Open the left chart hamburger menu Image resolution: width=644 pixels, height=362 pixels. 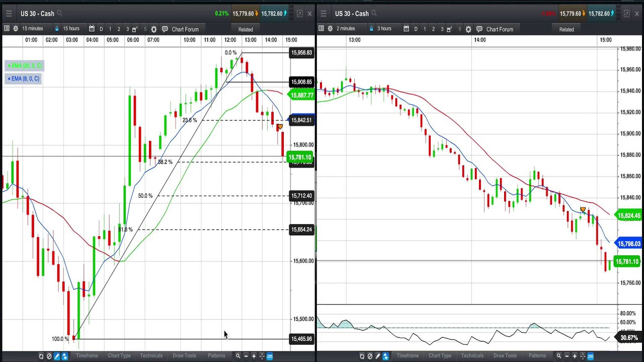pyautogui.click(x=9, y=14)
